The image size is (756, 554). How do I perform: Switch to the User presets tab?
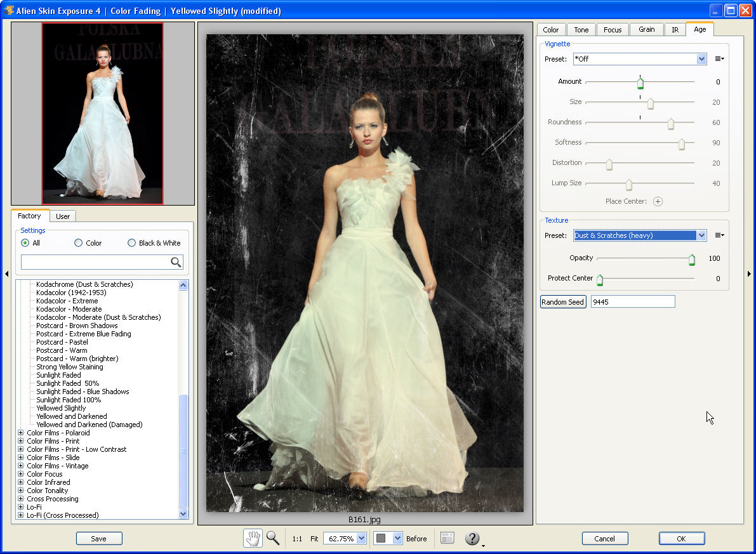pyautogui.click(x=63, y=216)
